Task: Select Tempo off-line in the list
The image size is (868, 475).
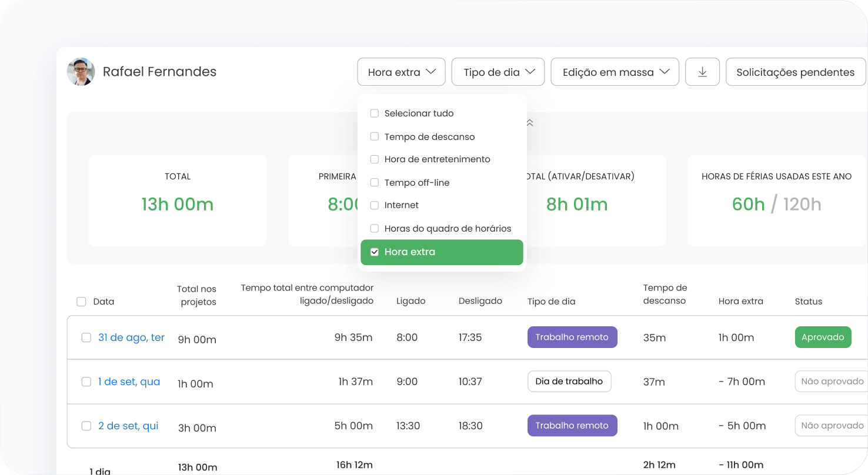Action: tap(374, 183)
